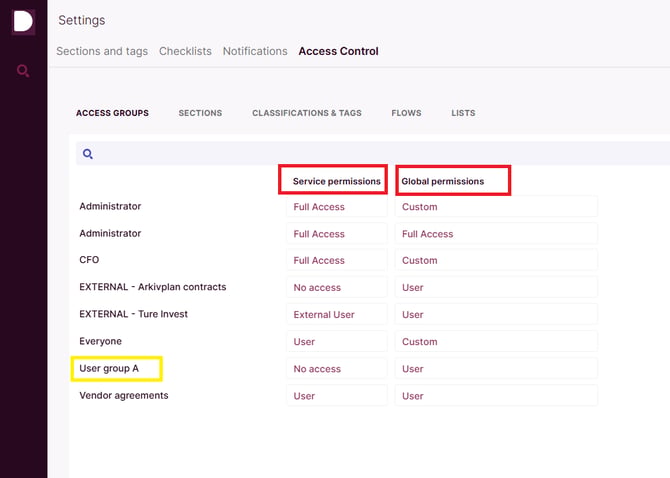Select the CFO access group
The height and width of the screenshot is (478, 670).
pyautogui.click(x=89, y=260)
